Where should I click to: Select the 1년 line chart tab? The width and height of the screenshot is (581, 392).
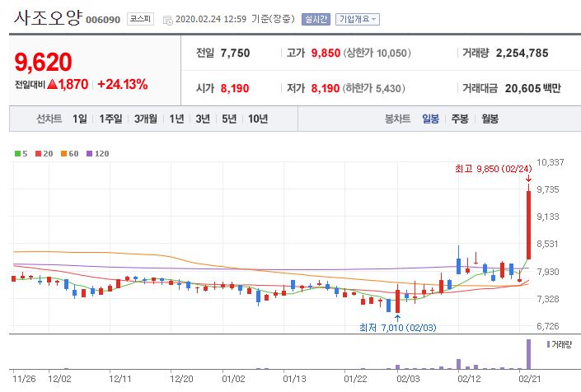pyautogui.click(x=176, y=119)
